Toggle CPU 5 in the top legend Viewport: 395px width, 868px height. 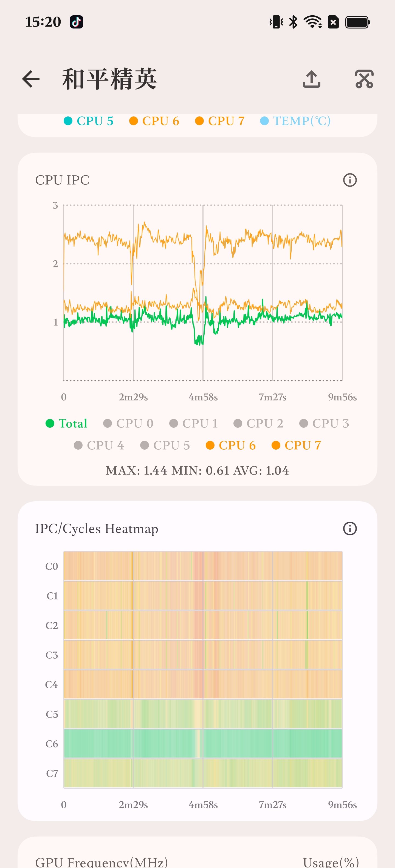pos(88,121)
